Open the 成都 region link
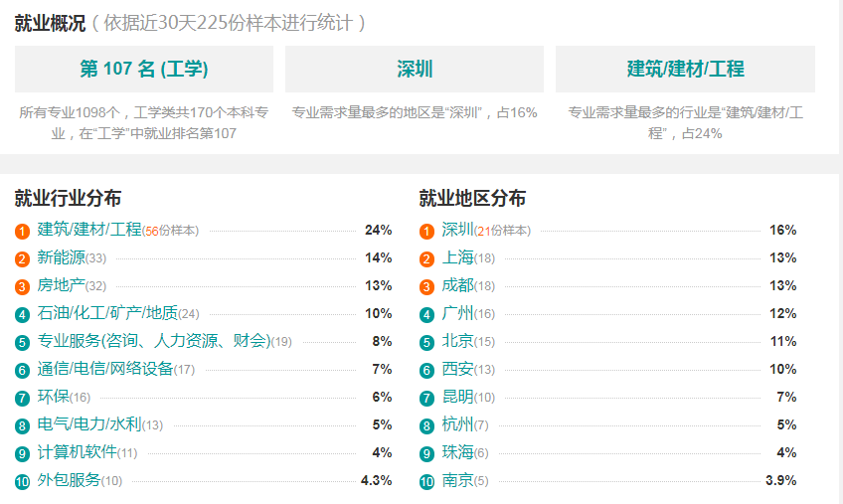Image resolution: width=843 pixels, height=504 pixels. click(457, 285)
